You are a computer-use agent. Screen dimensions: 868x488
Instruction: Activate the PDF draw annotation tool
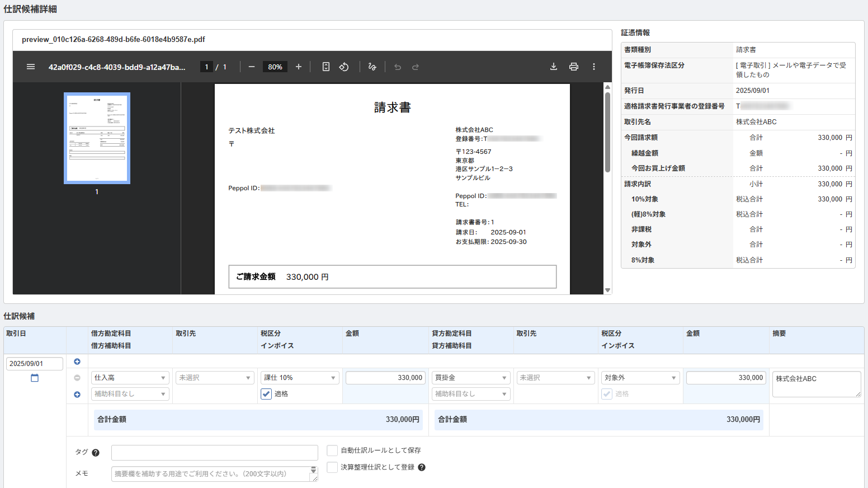(x=372, y=67)
